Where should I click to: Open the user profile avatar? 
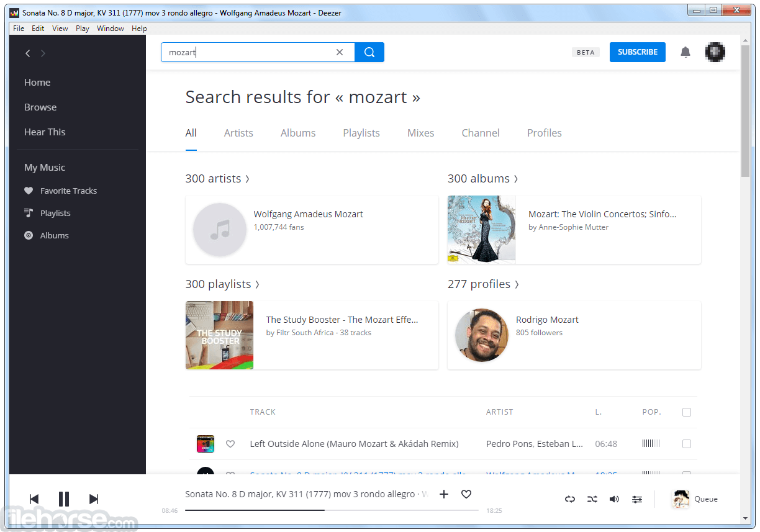point(715,52)
